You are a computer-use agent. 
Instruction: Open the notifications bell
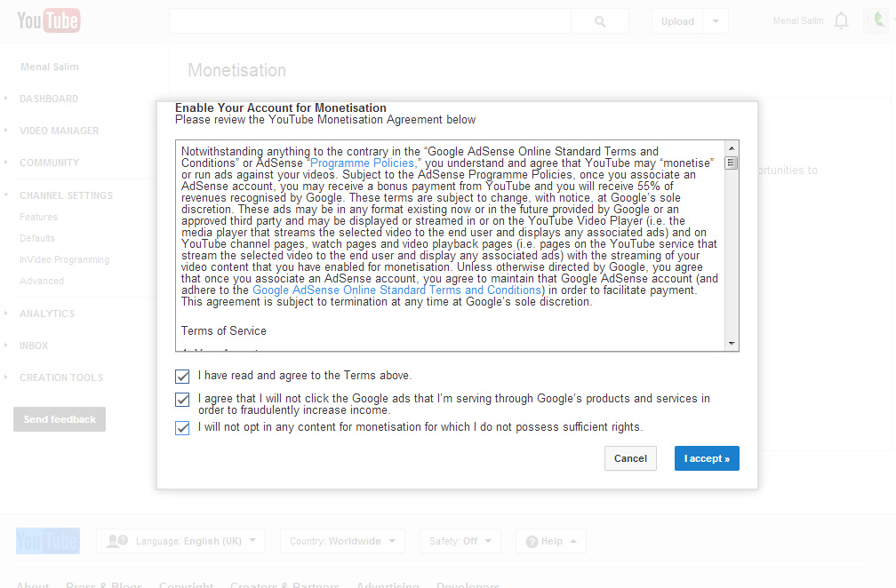pyautogui.click(x=841, y=21)
